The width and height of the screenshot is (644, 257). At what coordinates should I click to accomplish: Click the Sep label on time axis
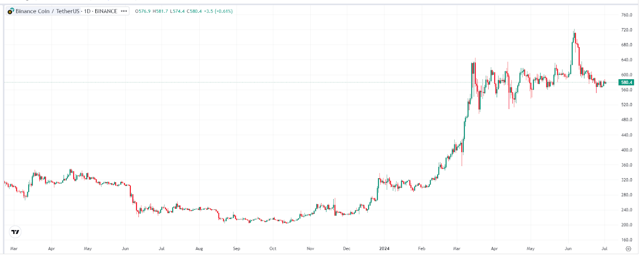pos(237,249)
